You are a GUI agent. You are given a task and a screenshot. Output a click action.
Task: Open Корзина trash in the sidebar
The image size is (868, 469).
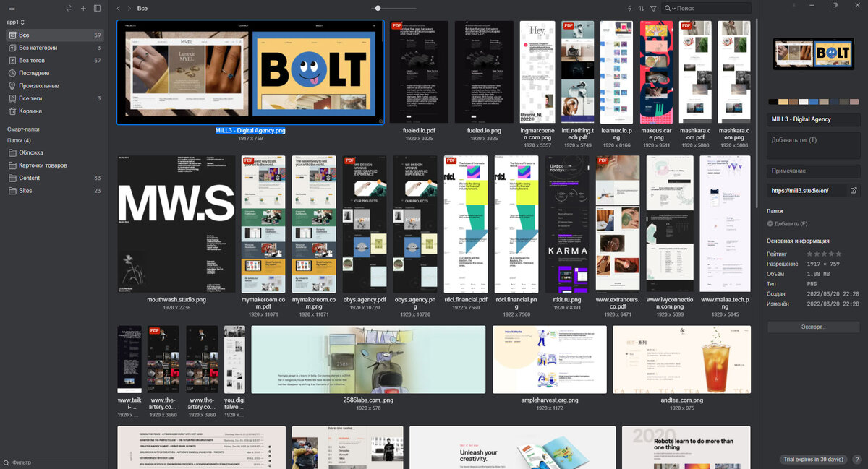(x=54, y=111)
